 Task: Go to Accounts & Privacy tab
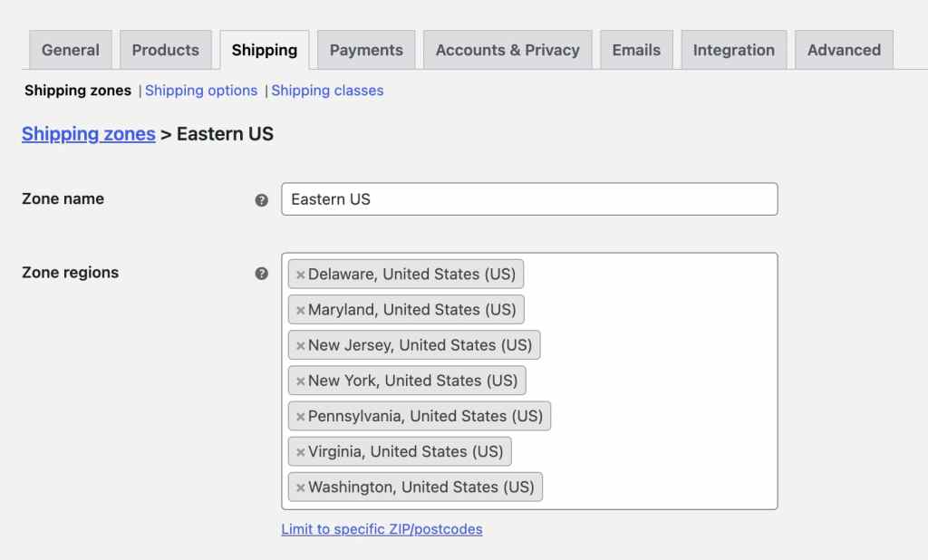tap(507, 50)
